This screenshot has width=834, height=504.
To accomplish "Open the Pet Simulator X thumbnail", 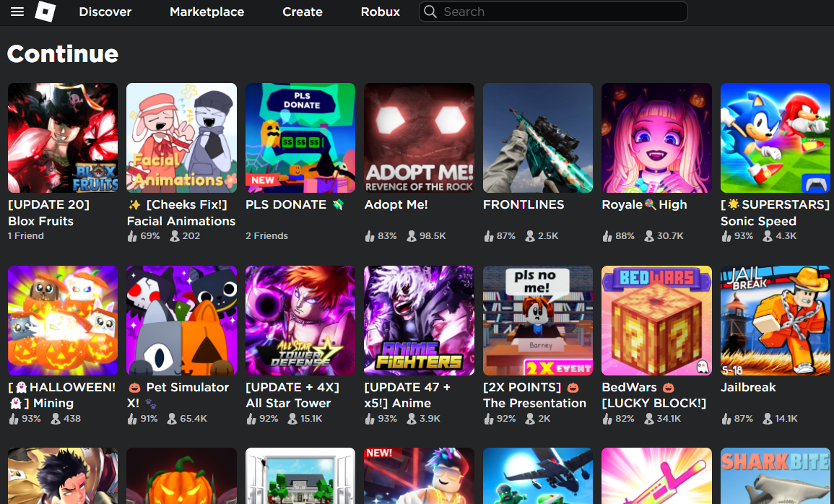I will point(181,321).
